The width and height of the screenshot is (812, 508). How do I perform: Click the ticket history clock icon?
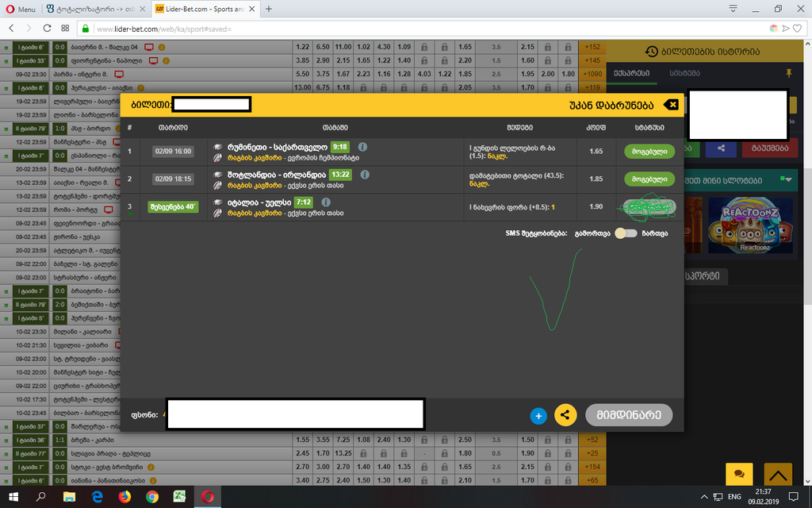click(652, 52)
